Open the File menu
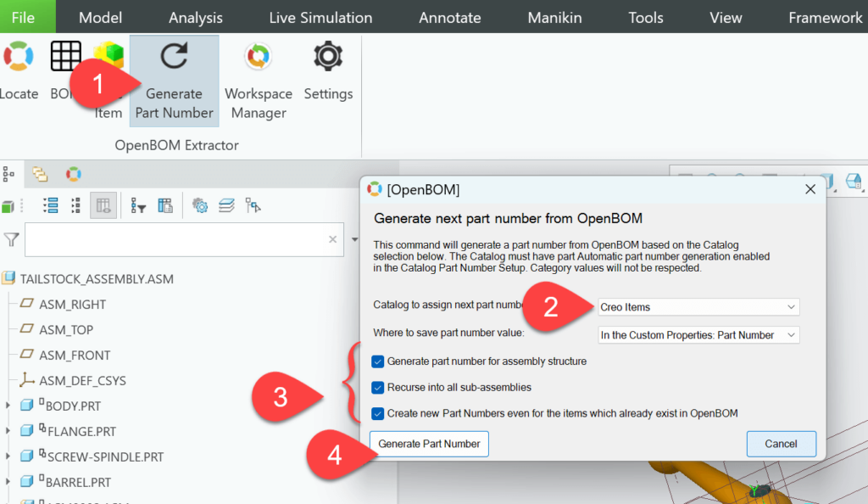The width and height of the screenshot is (868, 504). click(x=23, y=17)
